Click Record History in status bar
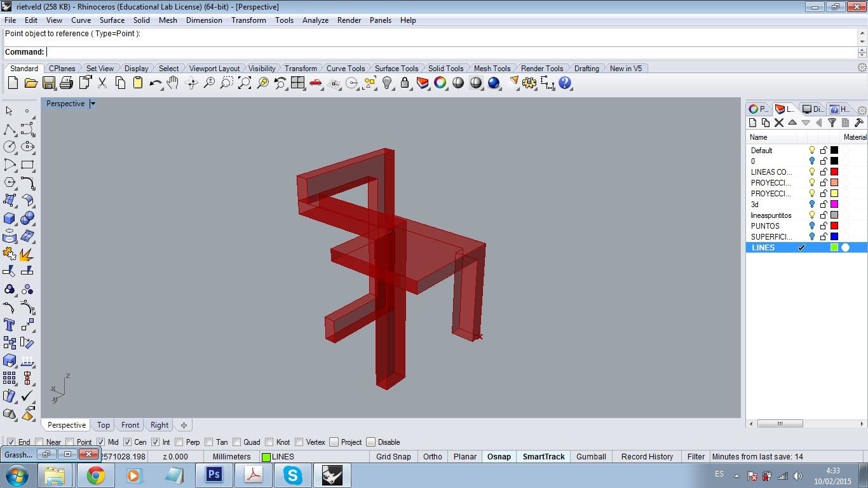 click(x=647, y=456)
